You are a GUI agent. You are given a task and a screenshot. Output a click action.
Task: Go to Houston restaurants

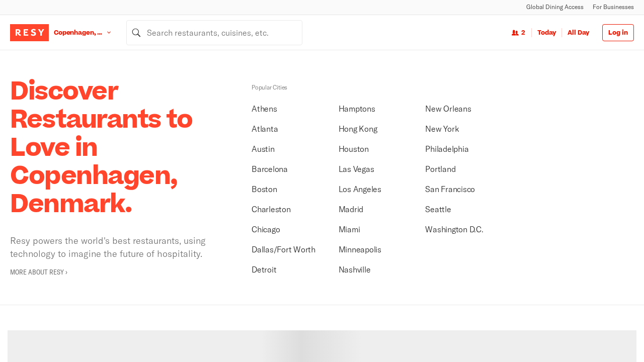click(354, 149)
